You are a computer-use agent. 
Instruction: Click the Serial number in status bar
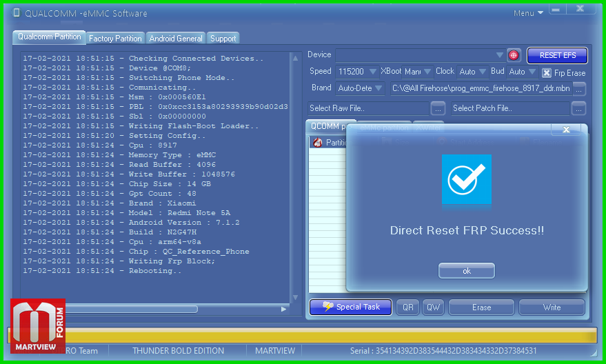coord(443,351)
